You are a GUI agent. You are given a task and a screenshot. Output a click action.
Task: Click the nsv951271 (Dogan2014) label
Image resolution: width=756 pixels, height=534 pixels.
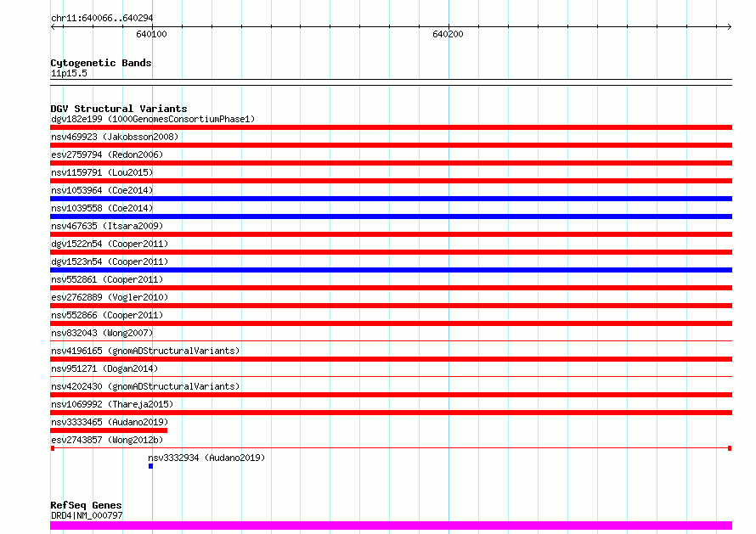pyautogui.click(x=104, y=368)
